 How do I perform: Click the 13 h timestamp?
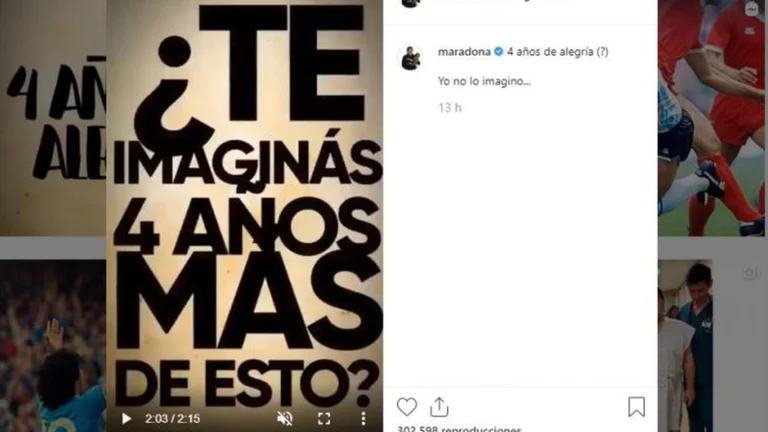(x=450, y=108)
